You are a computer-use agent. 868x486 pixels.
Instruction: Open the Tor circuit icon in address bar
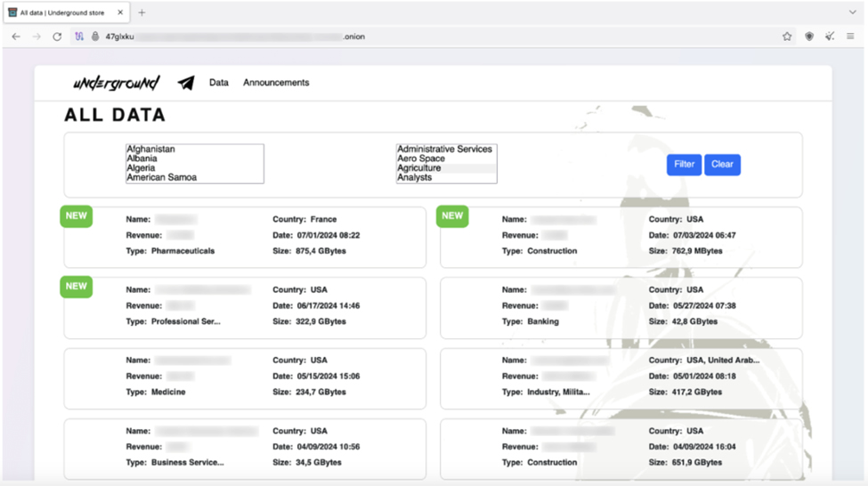(79, 36)
